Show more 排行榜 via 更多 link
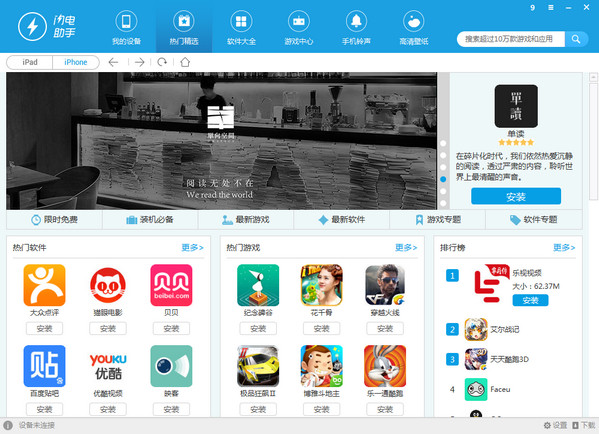 pyautogui.click(x=564, y=248)
